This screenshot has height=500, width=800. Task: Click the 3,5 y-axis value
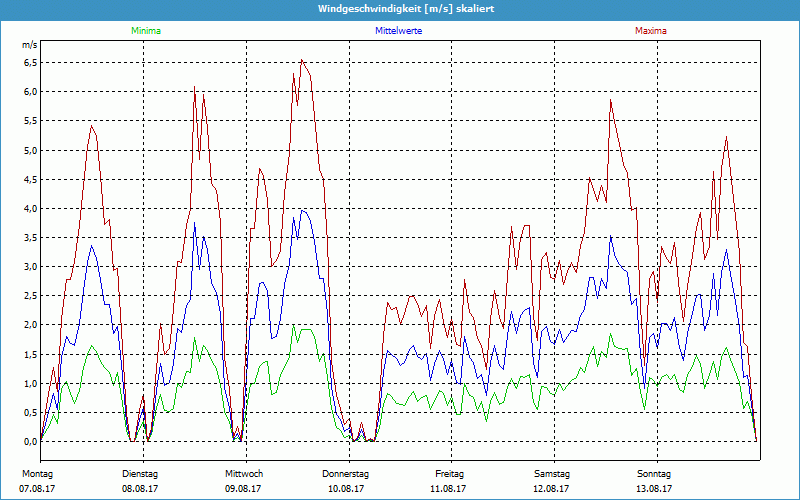(x=30, y=238)
